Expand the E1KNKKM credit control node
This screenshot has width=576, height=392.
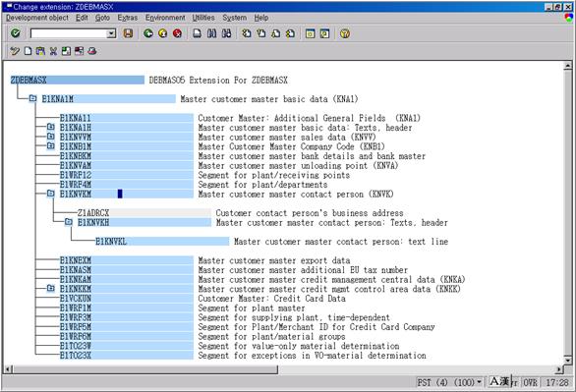click(x=51, y=289)
